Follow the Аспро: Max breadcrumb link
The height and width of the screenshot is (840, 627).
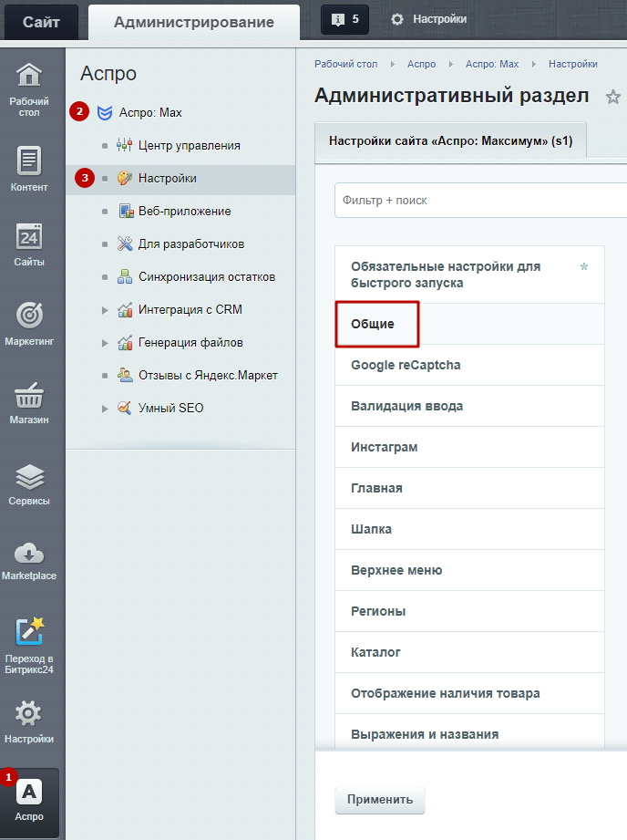492,64
